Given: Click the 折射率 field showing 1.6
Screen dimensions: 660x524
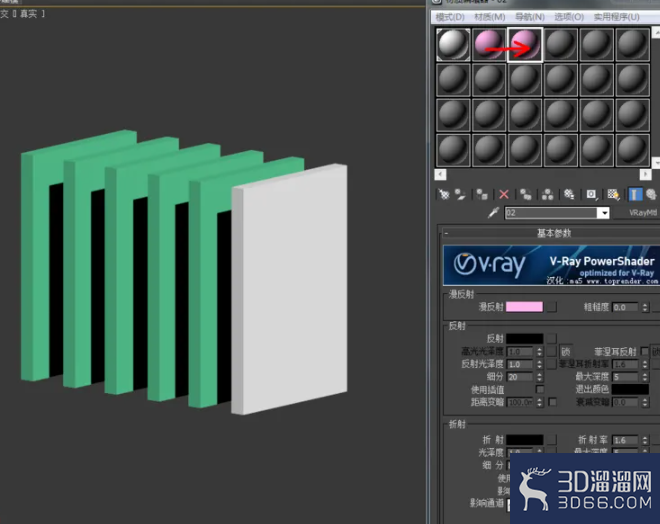Looking at the screenshot, I should [x=625, y=440].
